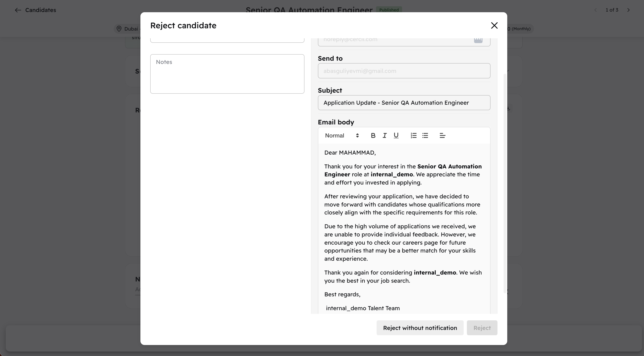This screenshot has width=644, height=356.
Task: Toggle underline formatting in email editor
Action: pos(396,135)
